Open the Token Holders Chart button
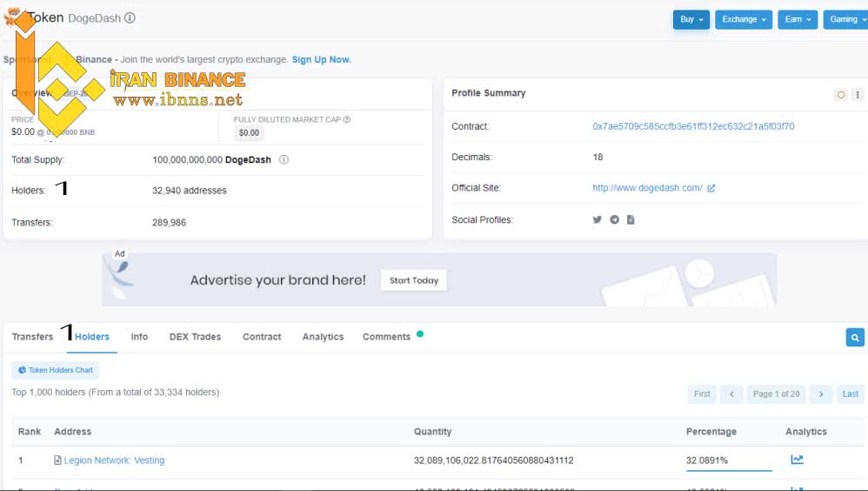868x491 pixels. 56,370
